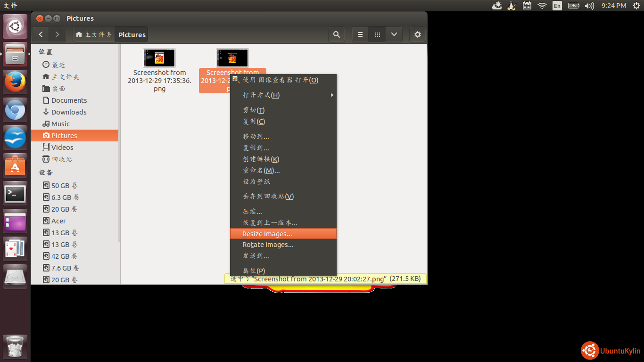Image resolution: width=644 pixels, height=362 pixels.
Task: Open the gear settings menu
Action: (417, 34)
